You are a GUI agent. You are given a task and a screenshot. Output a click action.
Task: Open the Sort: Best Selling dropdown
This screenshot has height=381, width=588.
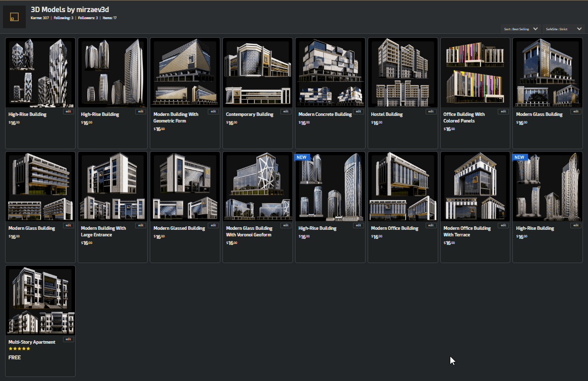tap(520, 29)
